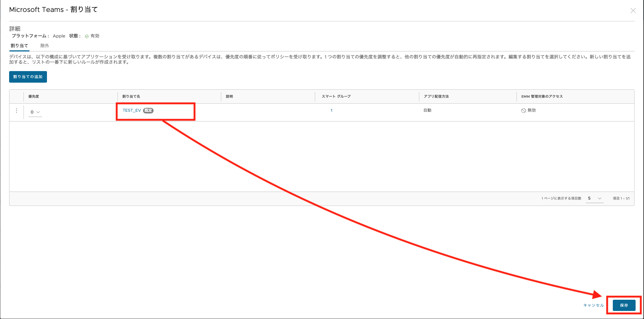Click the Apple platform value
Viewport: 644px width, 319px height.
59,36
